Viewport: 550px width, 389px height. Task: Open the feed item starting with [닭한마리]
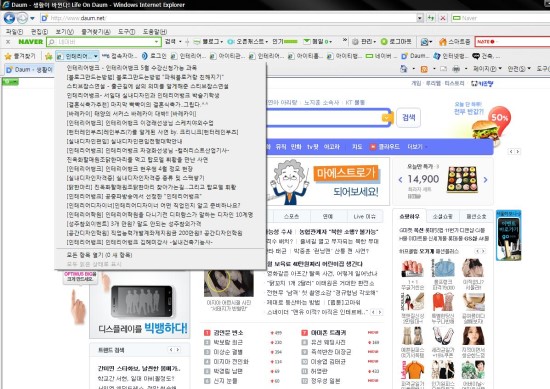point(151,187)
